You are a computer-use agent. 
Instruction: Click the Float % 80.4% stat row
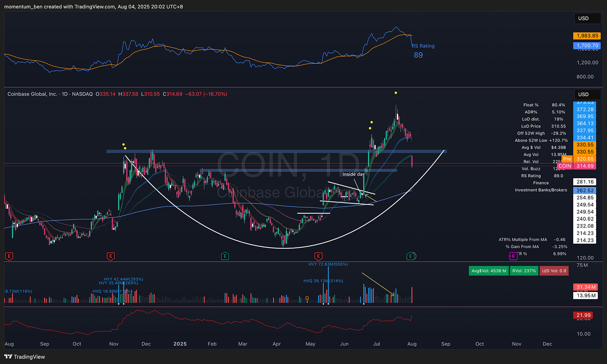tap(544, 105)
